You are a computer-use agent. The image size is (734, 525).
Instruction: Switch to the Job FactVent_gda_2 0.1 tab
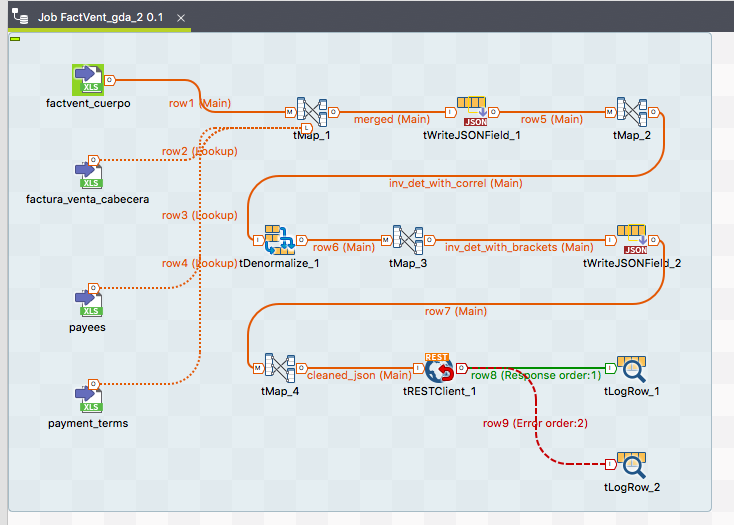coord(100,17)
